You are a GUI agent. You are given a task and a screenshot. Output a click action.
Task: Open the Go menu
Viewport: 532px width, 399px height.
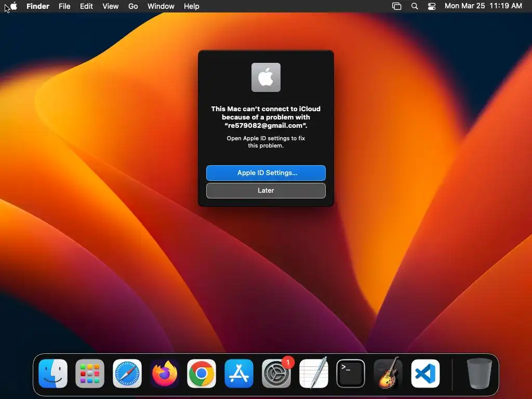133,6
